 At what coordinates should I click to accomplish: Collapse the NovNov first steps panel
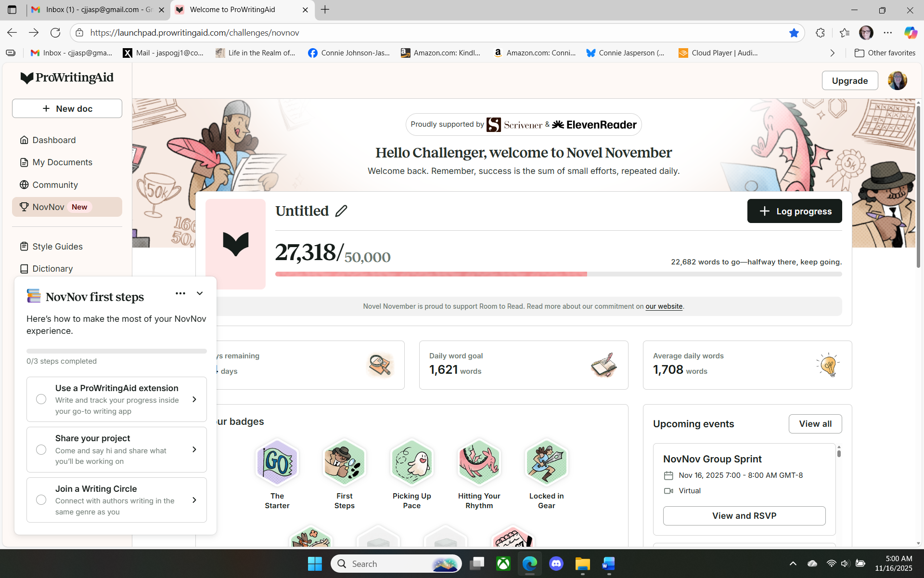pos(200,293)
